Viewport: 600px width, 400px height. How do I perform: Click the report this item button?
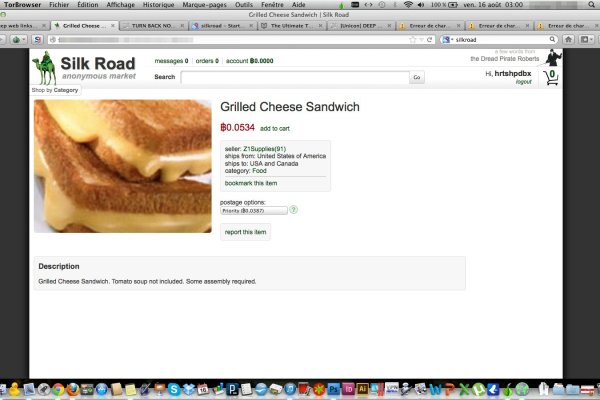click(245, 232)
